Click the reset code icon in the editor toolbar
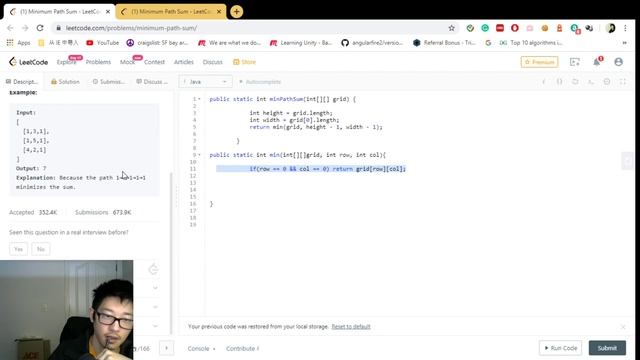This screenshot has height=360, width=640. point(575,82)
